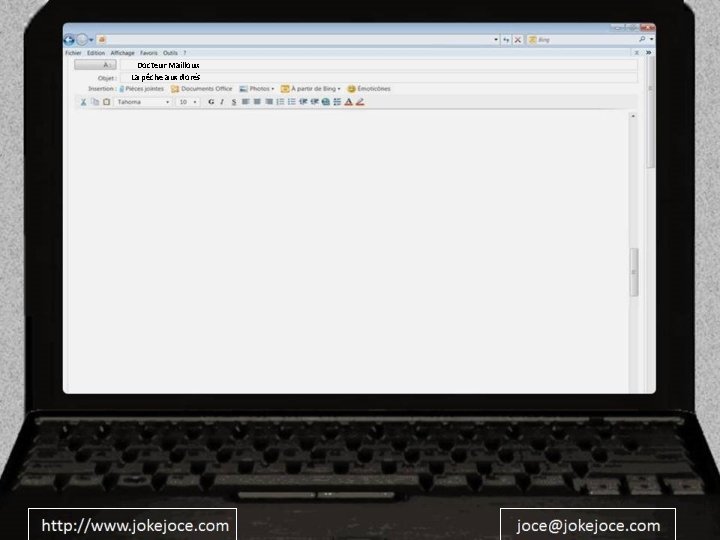Open the Photos insertion dropdown

click(257, 89)
